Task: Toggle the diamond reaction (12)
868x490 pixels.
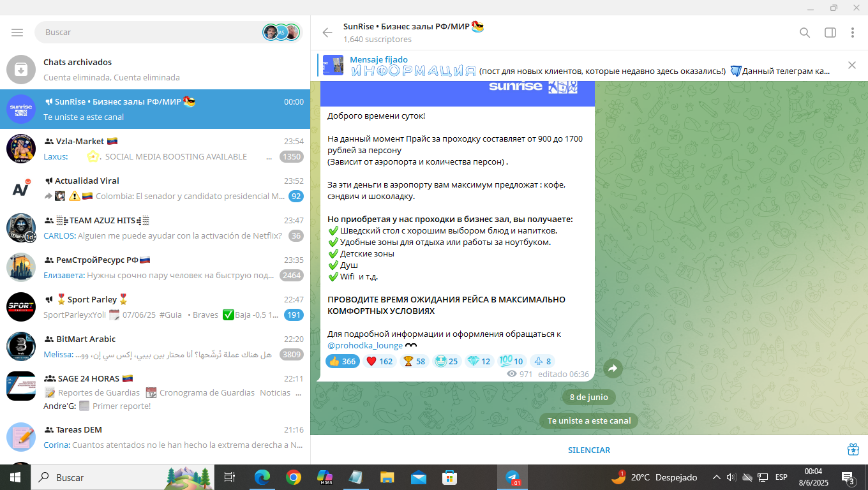Action: [480, 361]
